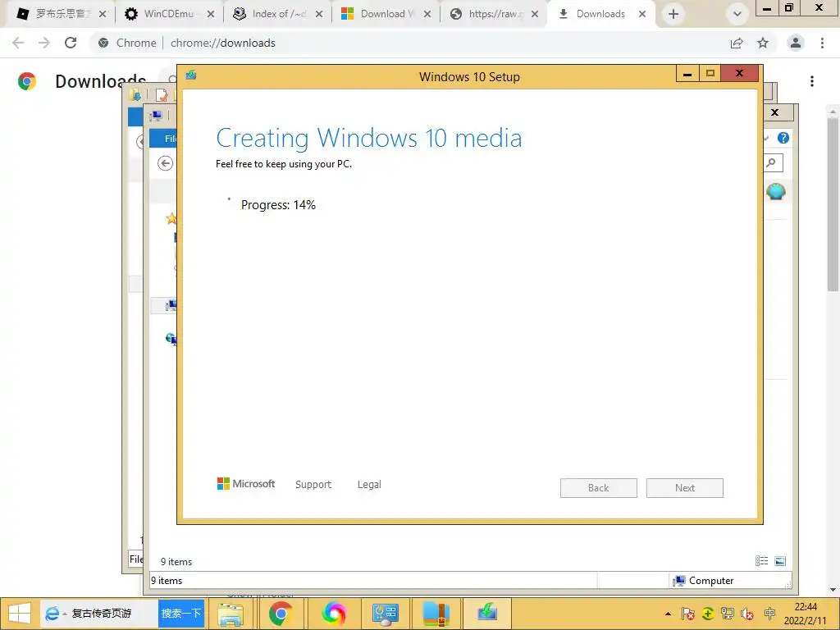The height and width of the screenshot is (630, 840).
Task: Show hidden system tray icons
Action: coord(668,614)
